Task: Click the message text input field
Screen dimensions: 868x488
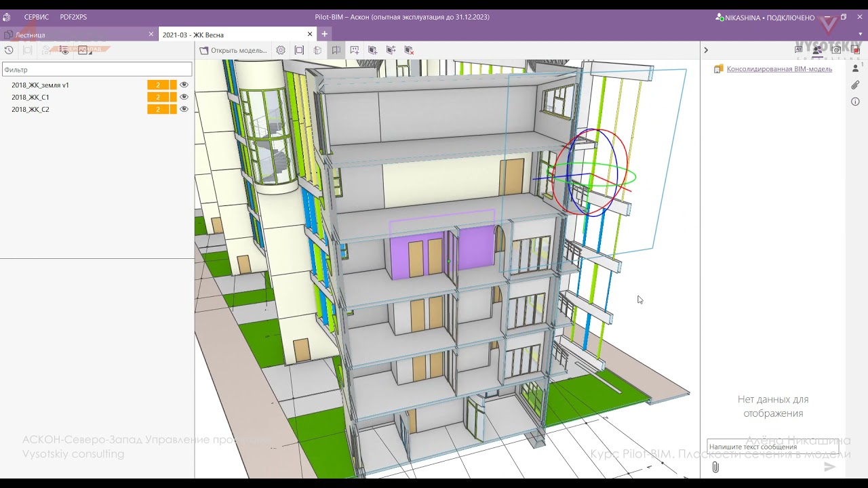Action: point(772,447)
